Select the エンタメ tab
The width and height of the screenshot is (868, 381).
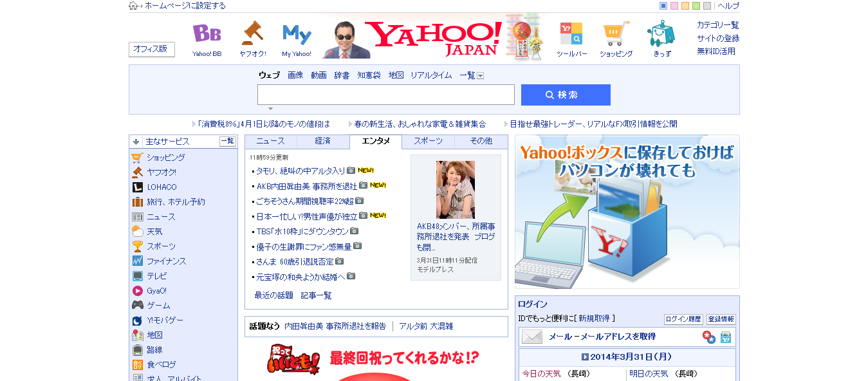(x=376, y=142)
